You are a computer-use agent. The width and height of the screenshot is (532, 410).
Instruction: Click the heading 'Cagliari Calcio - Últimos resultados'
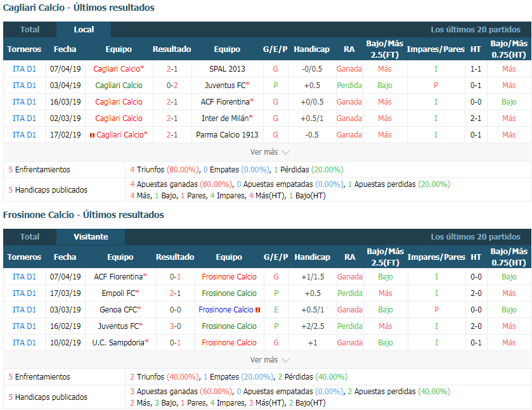(79, 8)
